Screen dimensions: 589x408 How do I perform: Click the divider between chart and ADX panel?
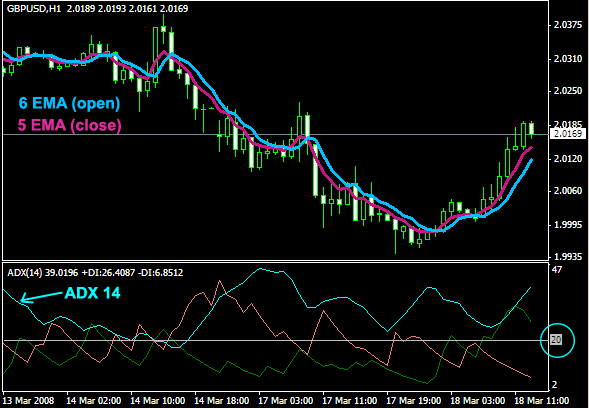pos(275,261)
